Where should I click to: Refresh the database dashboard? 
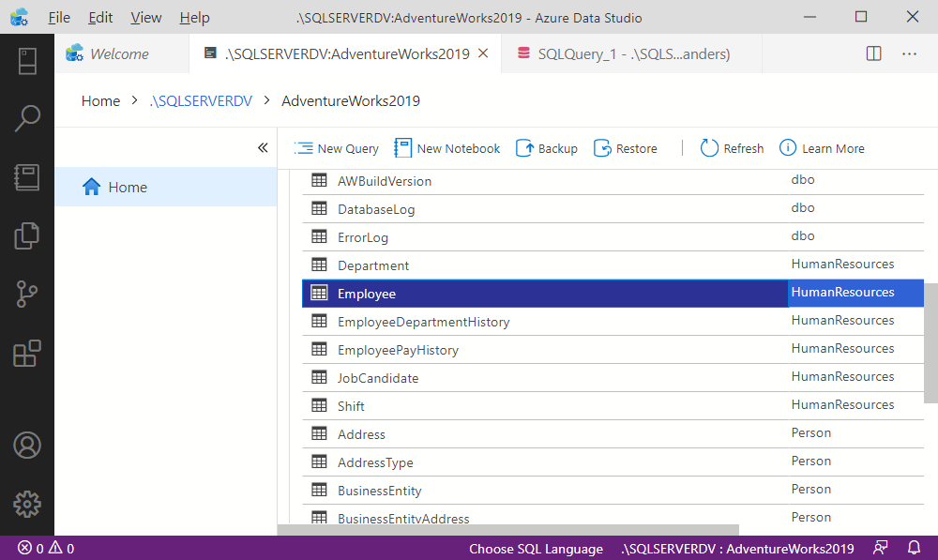733,148
